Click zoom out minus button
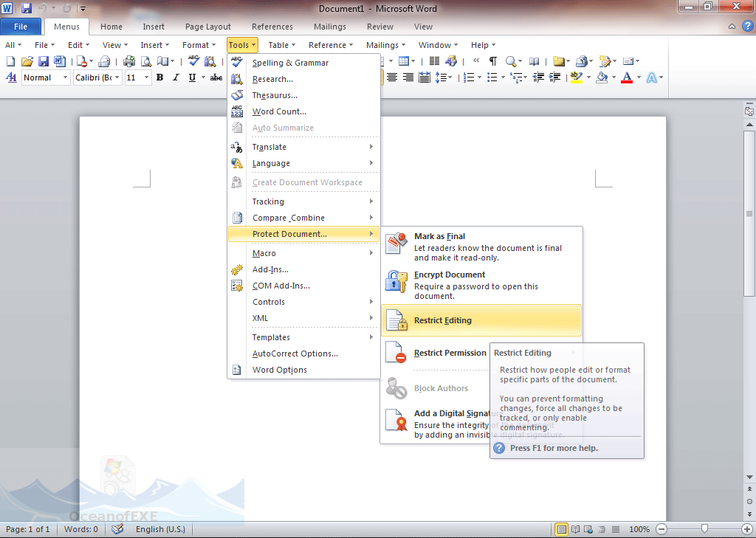The width and height of the screenshot is (756, 538). tap(661, 529)
